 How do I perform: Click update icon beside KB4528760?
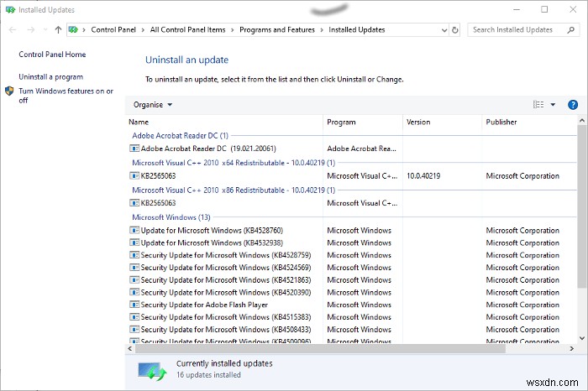point(134,231)
